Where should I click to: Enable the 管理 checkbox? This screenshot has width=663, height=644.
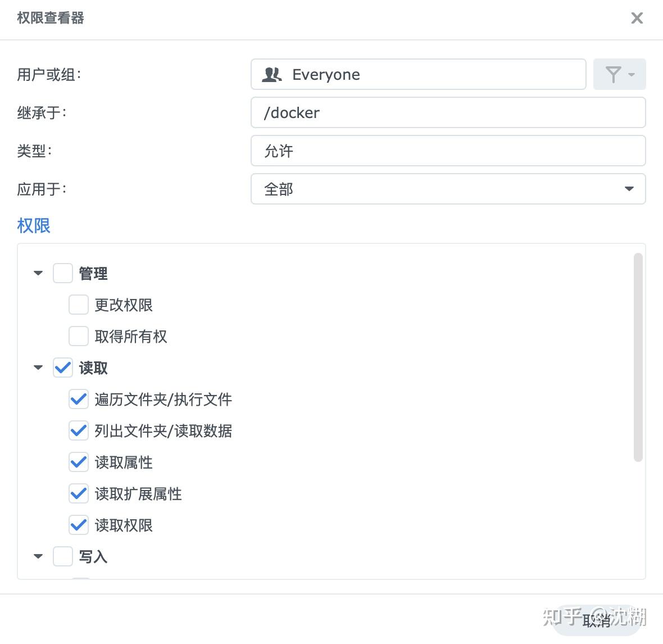point(62,273)
